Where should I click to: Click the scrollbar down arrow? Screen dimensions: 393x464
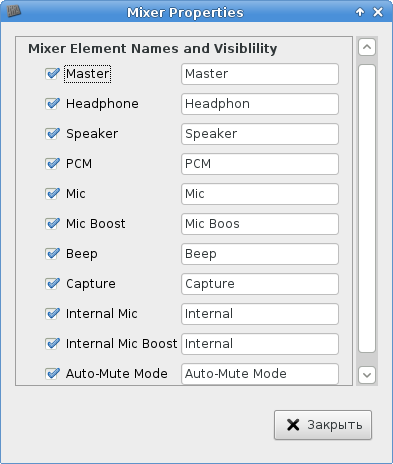point(367,375)
